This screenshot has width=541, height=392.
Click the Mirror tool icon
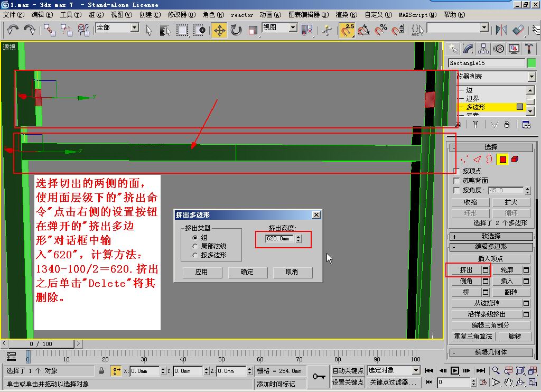tap(501, 30)
